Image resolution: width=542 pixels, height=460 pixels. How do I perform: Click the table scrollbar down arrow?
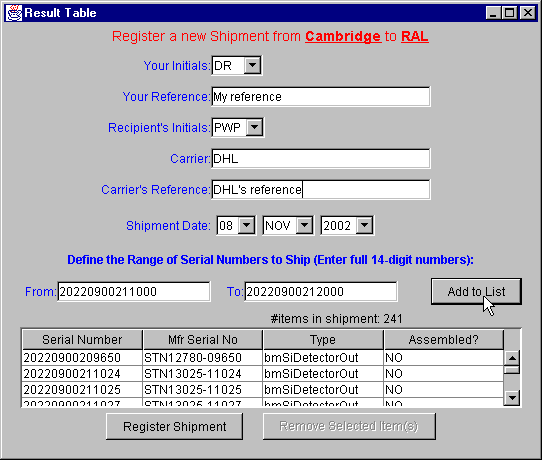512,398
